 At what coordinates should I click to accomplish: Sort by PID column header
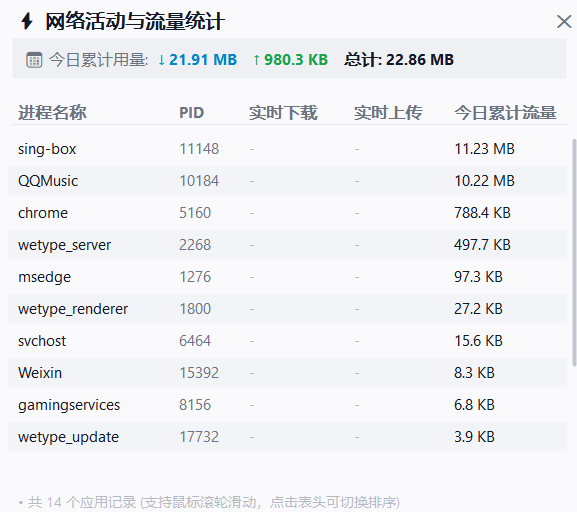pos(191,113)
